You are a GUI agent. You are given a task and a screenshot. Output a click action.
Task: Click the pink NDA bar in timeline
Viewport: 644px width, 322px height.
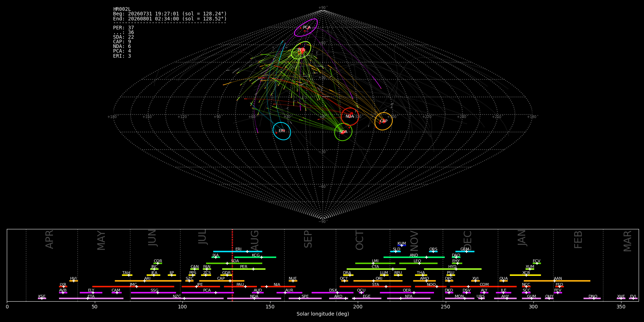tap(254, 298)
